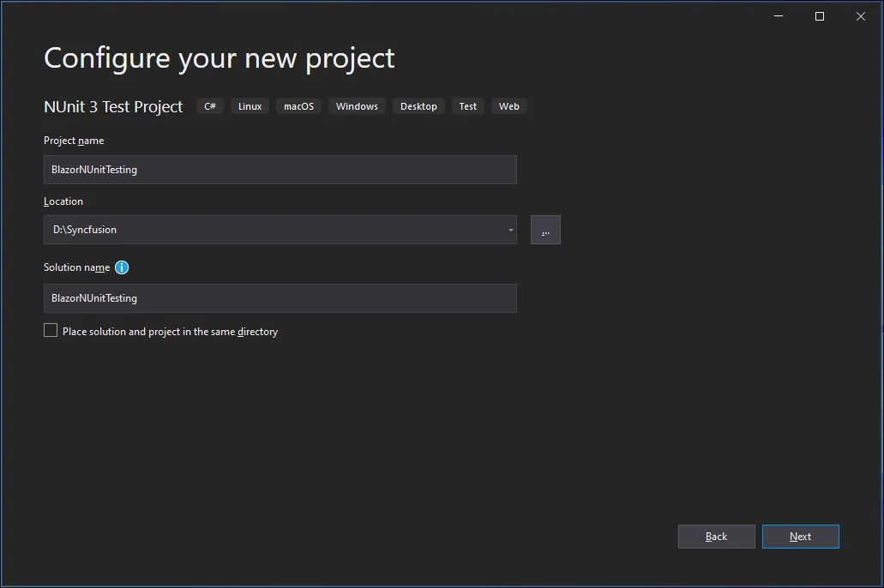Screen dimensions: 884x588
Task: Select the Solution name text box
Action: click(x=280, y=297)
